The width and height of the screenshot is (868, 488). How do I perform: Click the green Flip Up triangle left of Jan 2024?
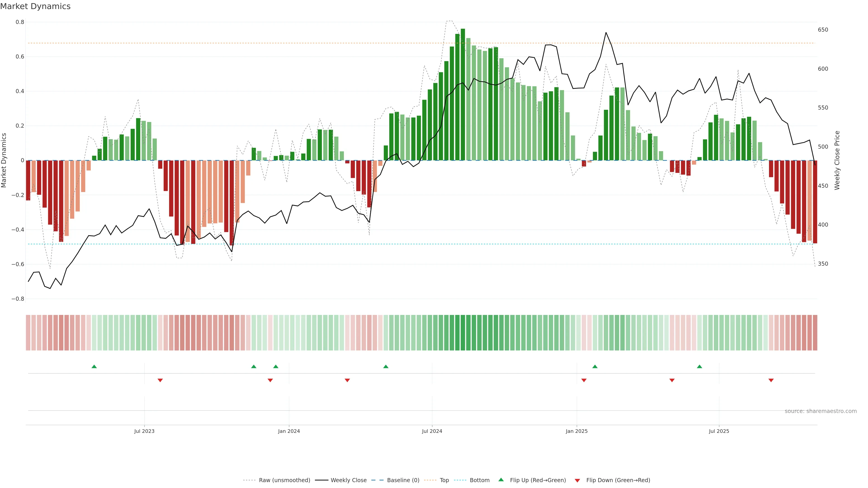(x=276, y=366)
